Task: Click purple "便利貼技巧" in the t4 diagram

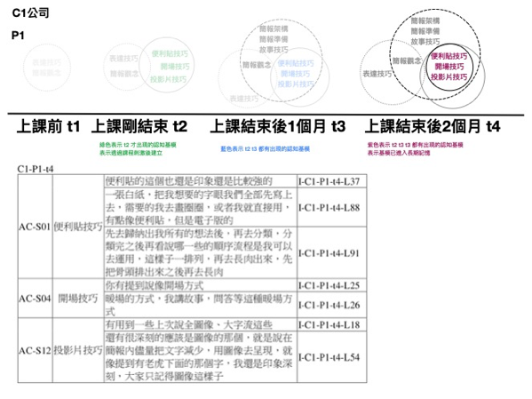Action: click(x=449, y=56)
